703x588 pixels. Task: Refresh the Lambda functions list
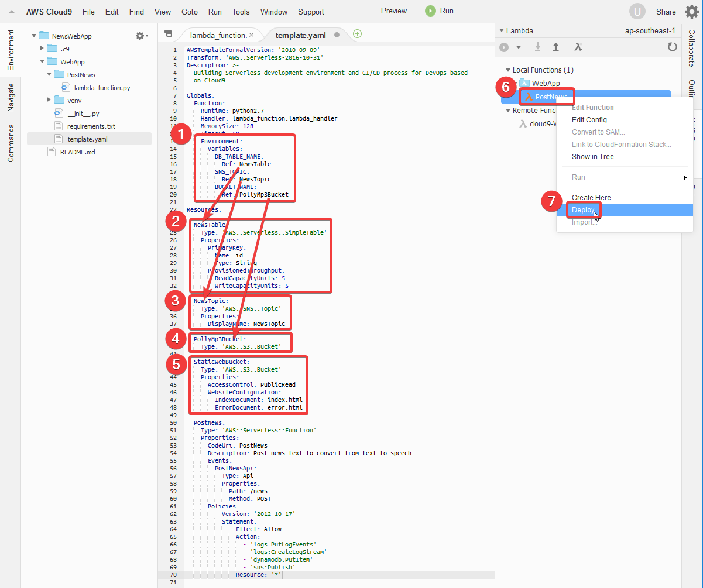tap(673, 47)
